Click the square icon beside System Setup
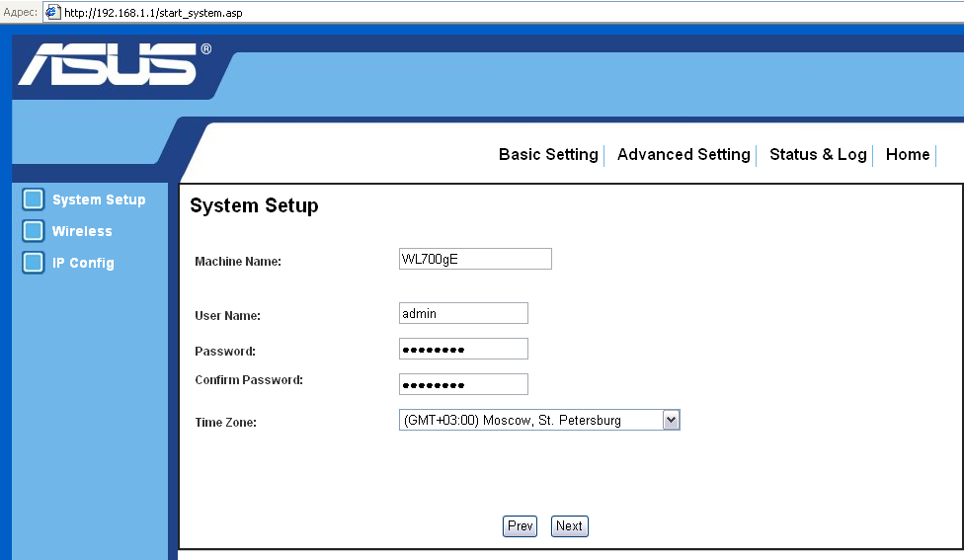964x560 pixels. [x=34, y=200]
